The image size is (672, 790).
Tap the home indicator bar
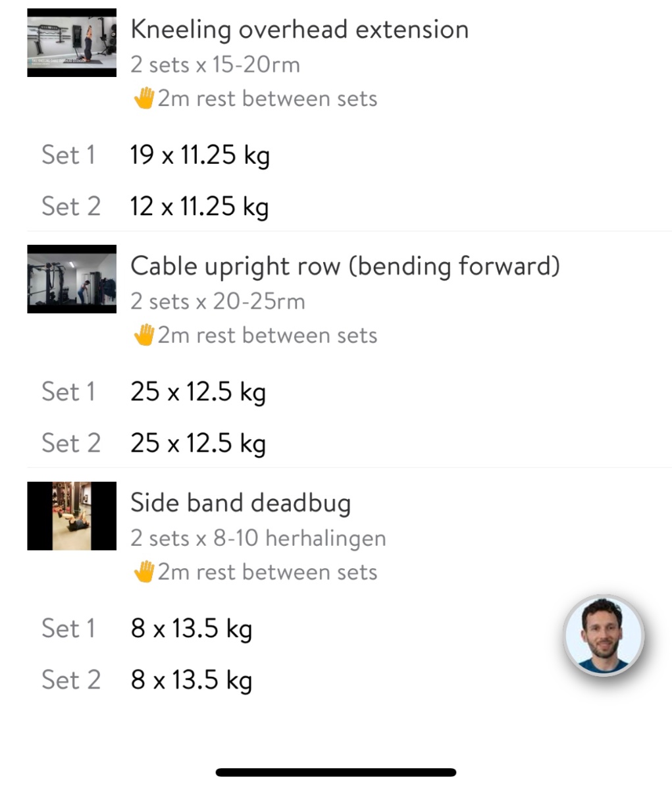coord(336,772)
